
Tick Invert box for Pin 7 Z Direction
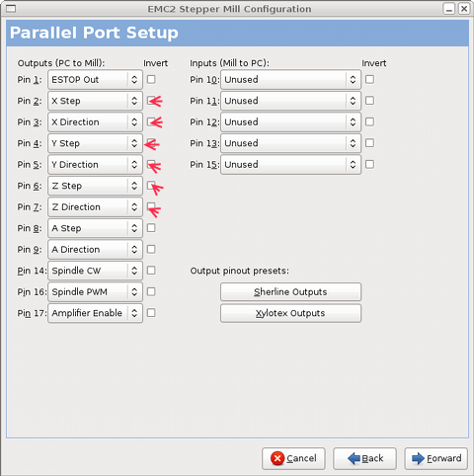151,206
